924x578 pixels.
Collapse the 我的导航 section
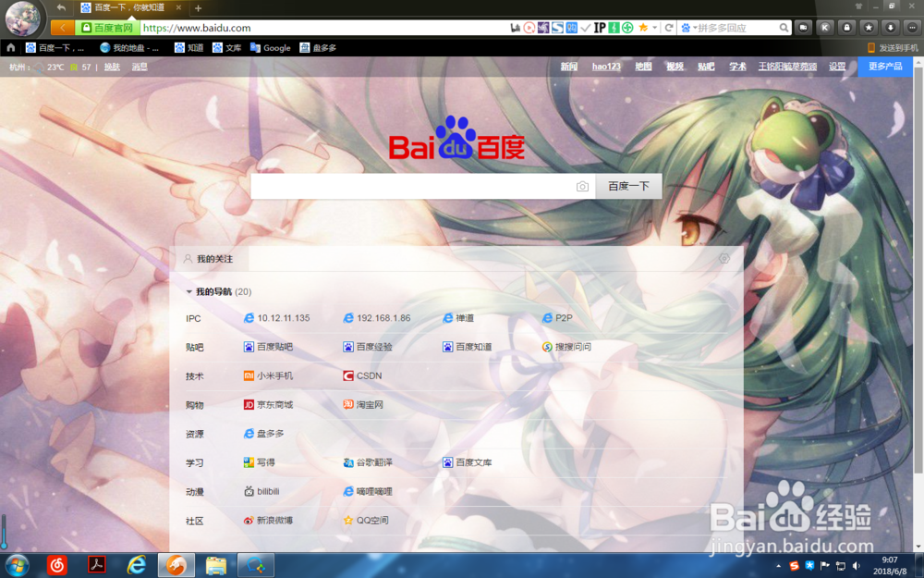tap(189, 291)
